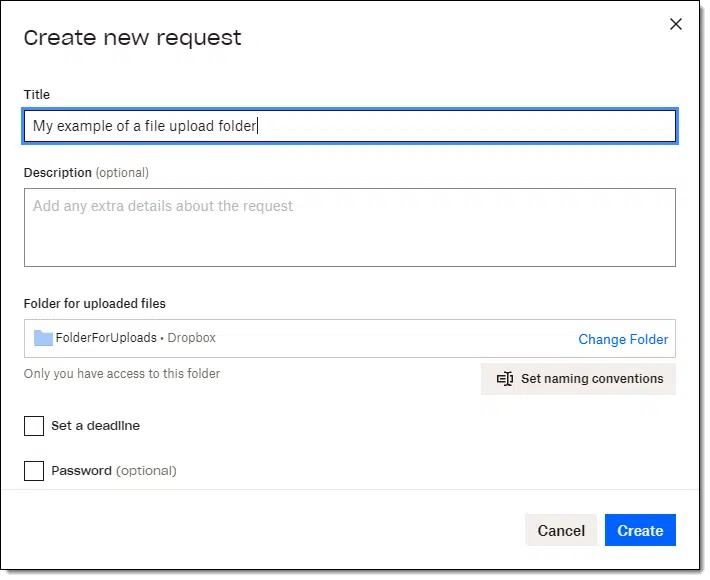710x580 pixels.
Task: Focus the Title input field
Action: [x=350, y=126]
